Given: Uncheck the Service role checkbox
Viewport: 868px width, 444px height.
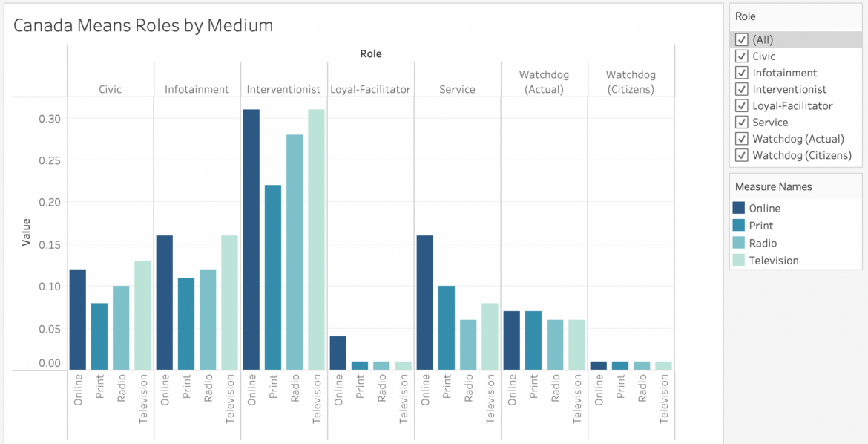Looking at the screenshot, I should tap(741, 122).
